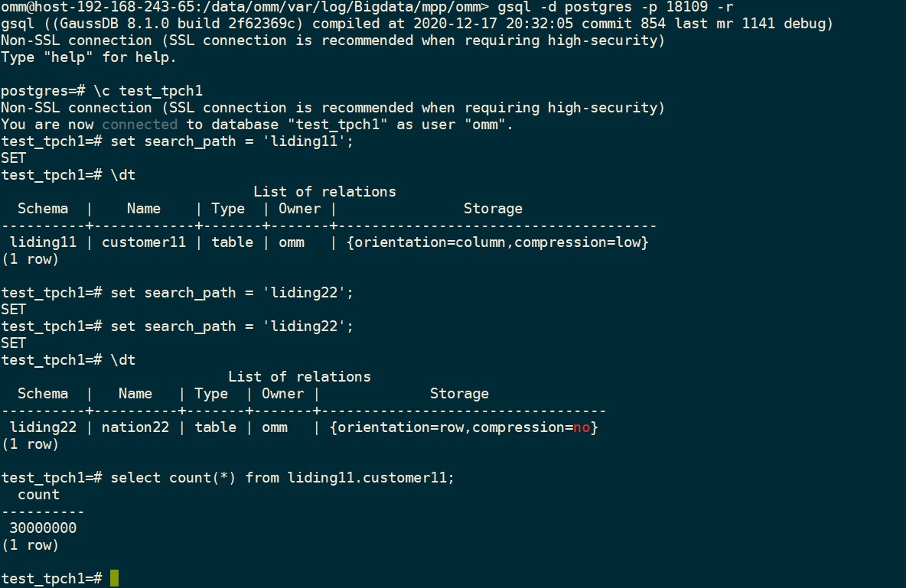Click the liding11 schema cell in the table row
The height and width of the screenshot is (588, 906).
(x=43, y=242)
